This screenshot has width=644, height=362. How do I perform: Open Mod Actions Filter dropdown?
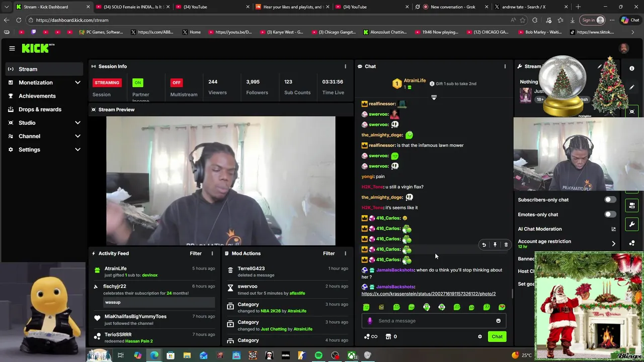[329, 253]
